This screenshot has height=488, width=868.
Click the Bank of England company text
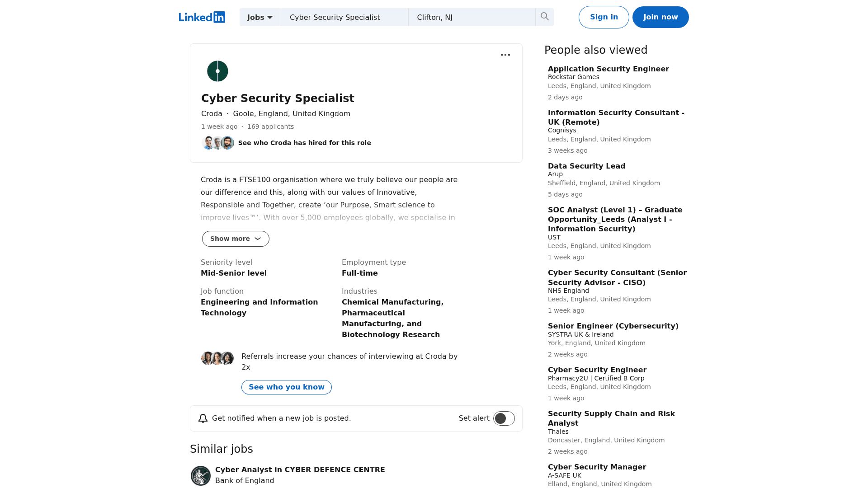tap(245, 481)
